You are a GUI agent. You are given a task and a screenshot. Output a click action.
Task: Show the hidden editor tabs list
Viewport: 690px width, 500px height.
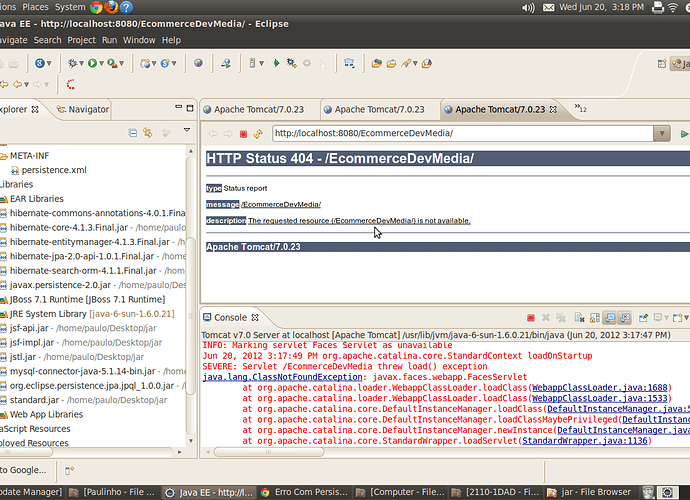pyautogui.click(x=579, y=109)
